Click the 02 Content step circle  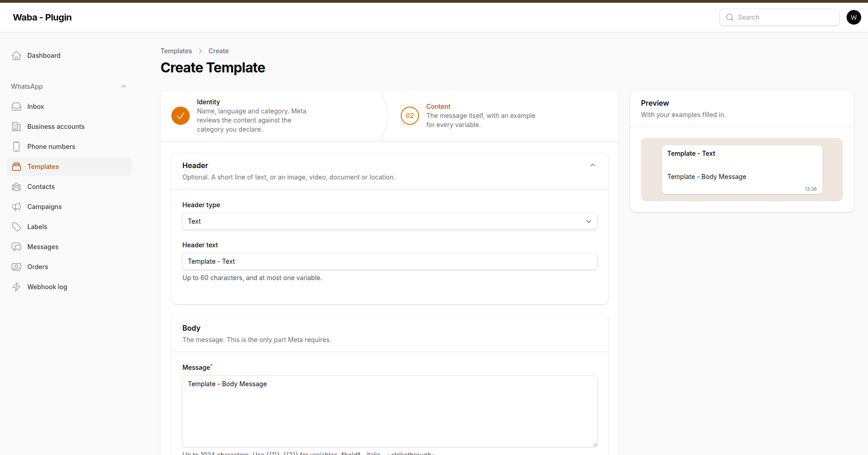[410, 116]
